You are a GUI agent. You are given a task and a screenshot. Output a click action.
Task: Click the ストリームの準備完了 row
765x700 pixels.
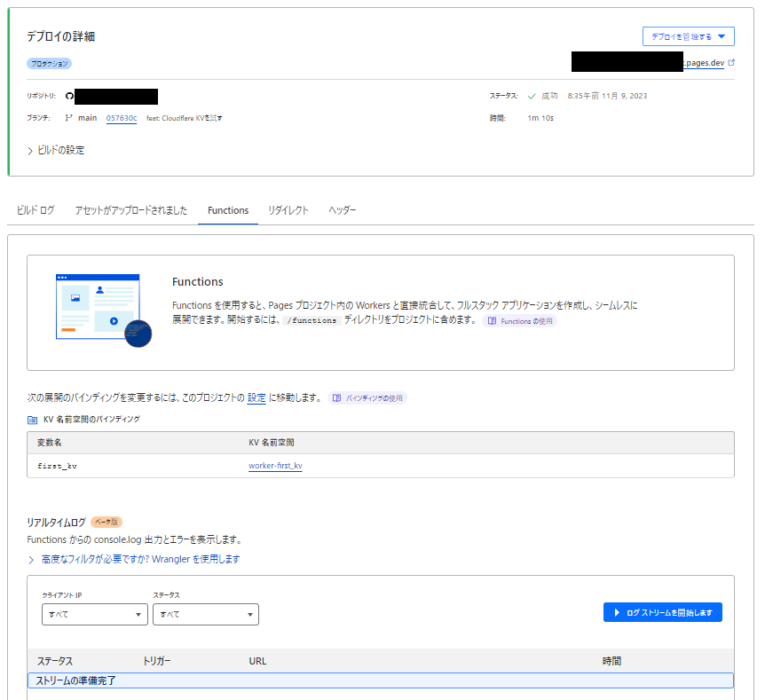pyautogui.click(x=381, y=680)
